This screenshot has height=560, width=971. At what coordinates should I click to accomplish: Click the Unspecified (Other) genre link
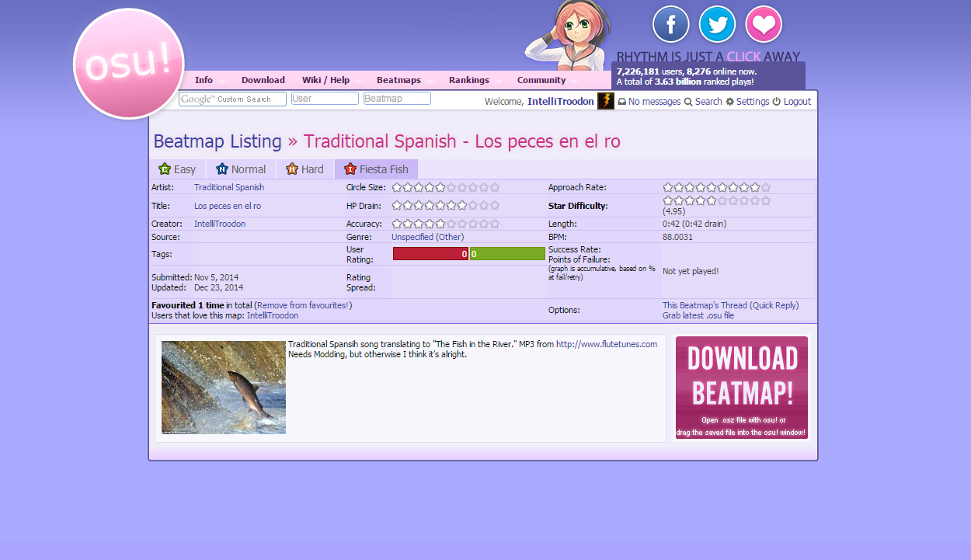coord(427,237)
